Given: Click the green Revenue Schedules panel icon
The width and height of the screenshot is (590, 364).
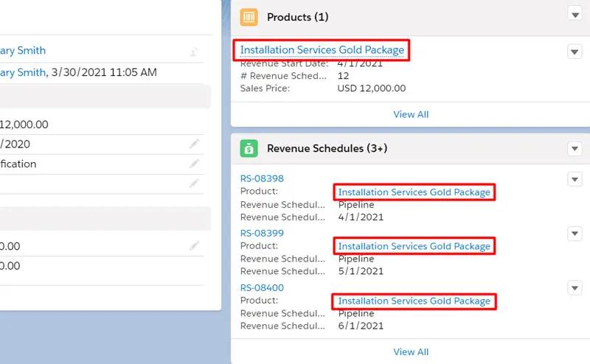Looking at the screenshot, I should click(249, 148).
